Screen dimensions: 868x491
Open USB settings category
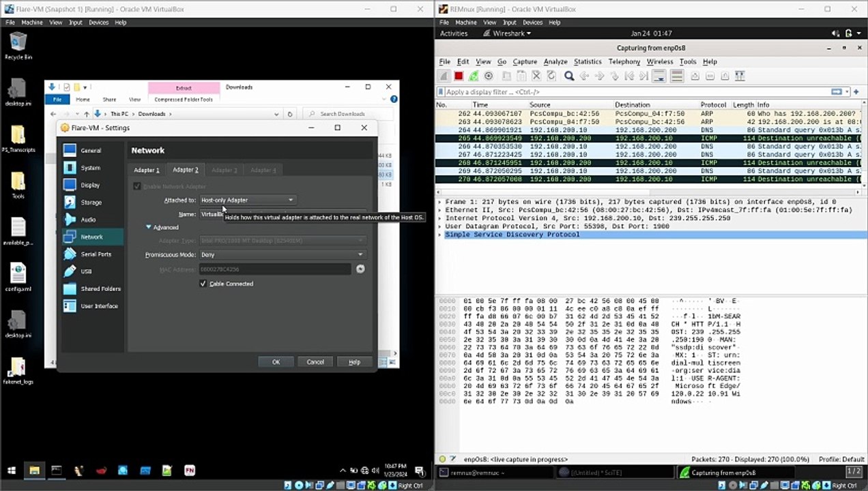92,271
